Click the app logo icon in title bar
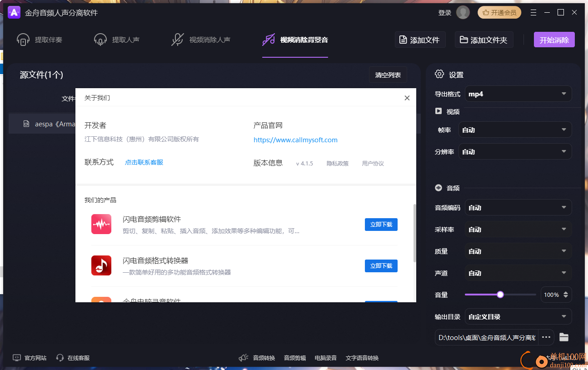 tap(14, 12)
